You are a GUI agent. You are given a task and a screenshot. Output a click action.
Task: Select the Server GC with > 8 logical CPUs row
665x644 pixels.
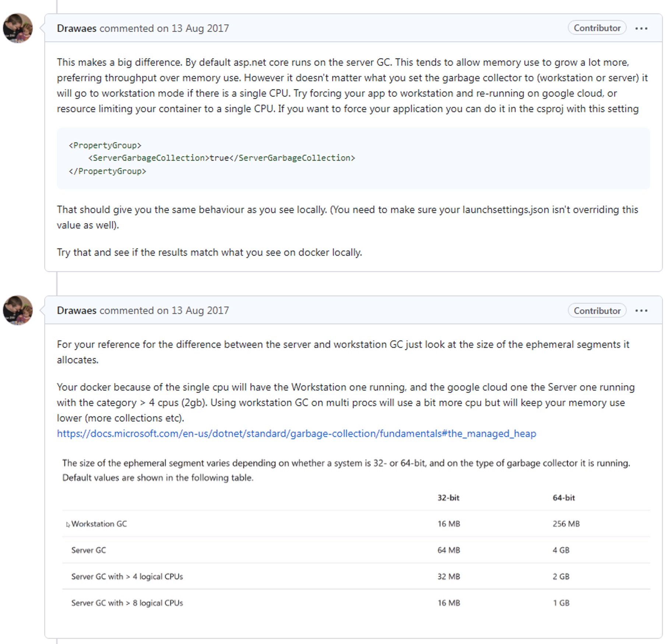pos(356,603)
